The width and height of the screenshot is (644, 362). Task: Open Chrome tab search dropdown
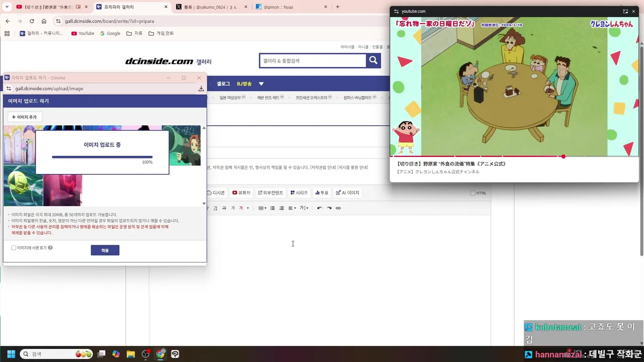[7, 7]
